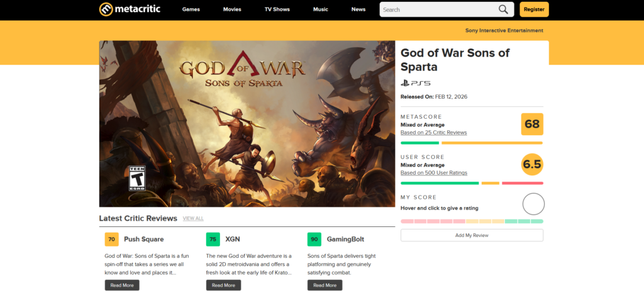Click the Metascore 68 badge

click(x=532, y=124)
